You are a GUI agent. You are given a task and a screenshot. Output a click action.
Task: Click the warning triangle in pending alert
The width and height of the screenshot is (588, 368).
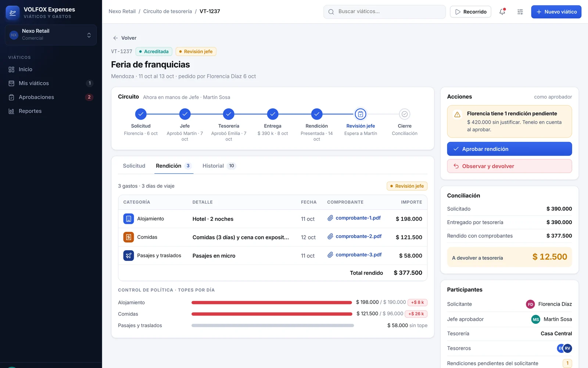point(457,114)
